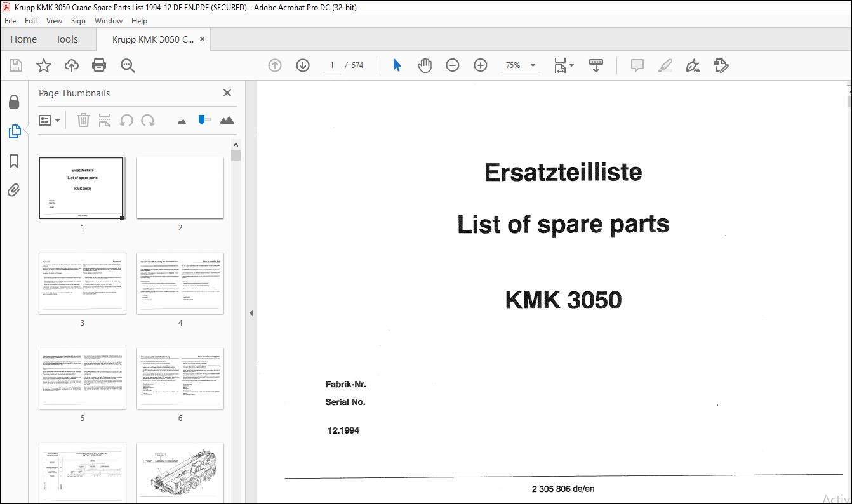The image size is (852, 504).
Task: Select page 3 thumbnail
Action: click(83, 283)
